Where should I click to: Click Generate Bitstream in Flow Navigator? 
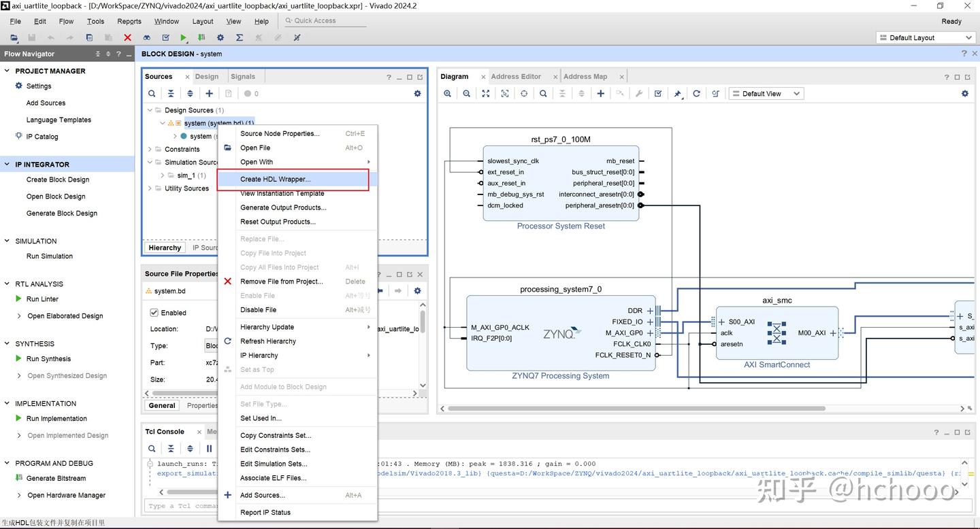(x=56, y=479)
